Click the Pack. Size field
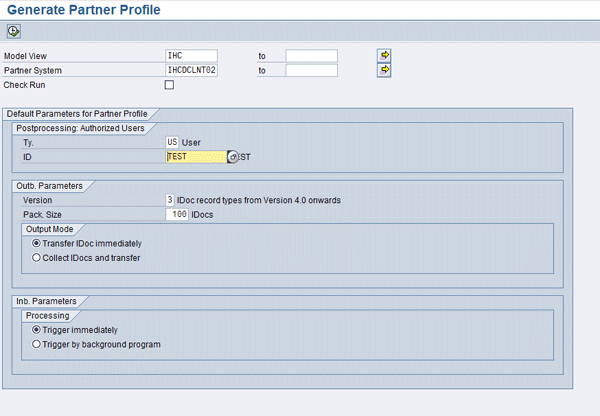 pyautogui.click(x=178, y=215)
